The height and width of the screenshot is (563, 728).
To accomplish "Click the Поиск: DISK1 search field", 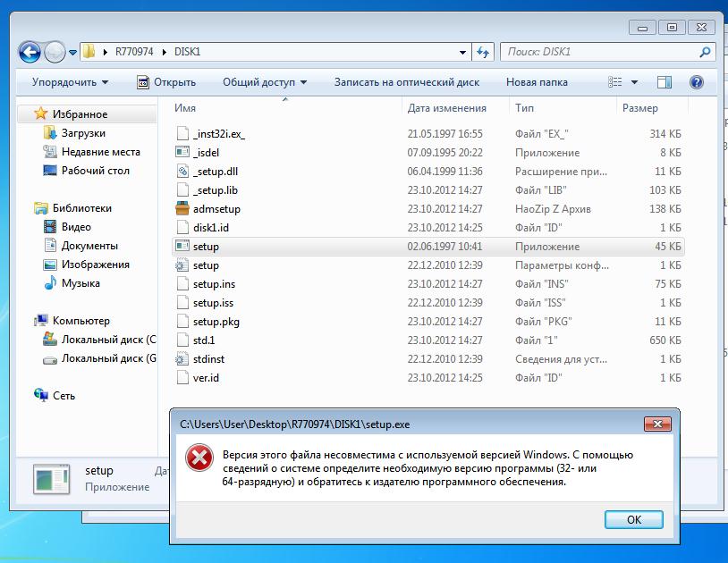I will (x=599, y=52).
